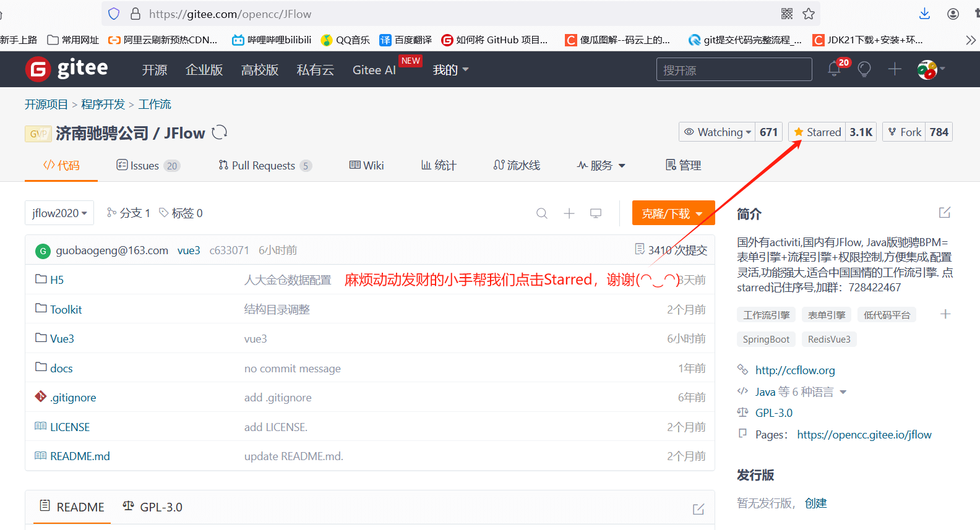Screen dimensions: 980x530
Task: Click the plus icon in the top navigation
Action: tap(895, 69)
